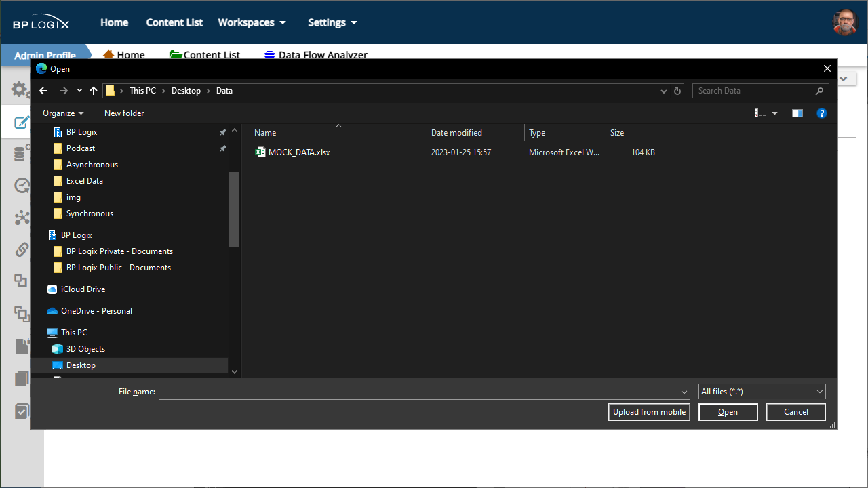This screenshot has width=868, height=488.
Task: Cancel the Open dialog
Action: point(796,412)
